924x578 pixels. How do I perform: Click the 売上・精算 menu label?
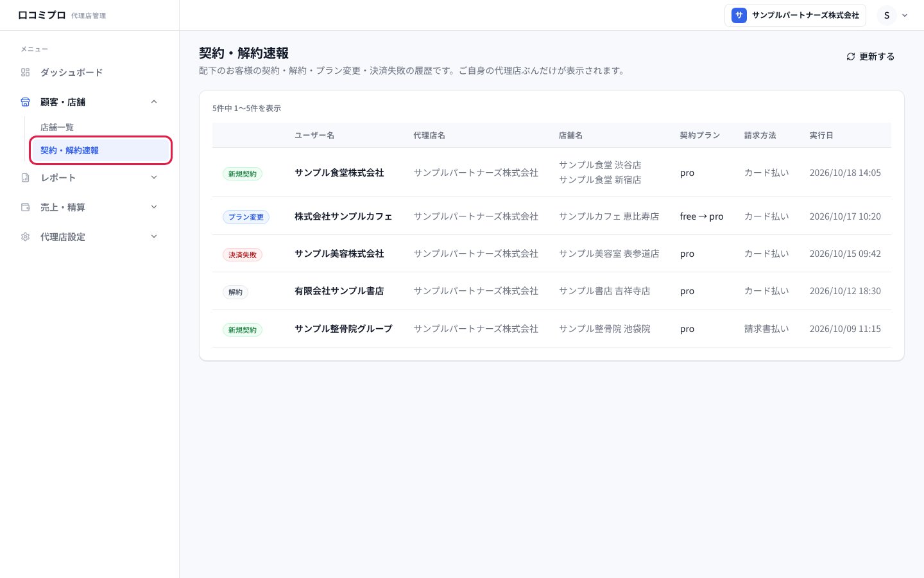pos(63,207)
